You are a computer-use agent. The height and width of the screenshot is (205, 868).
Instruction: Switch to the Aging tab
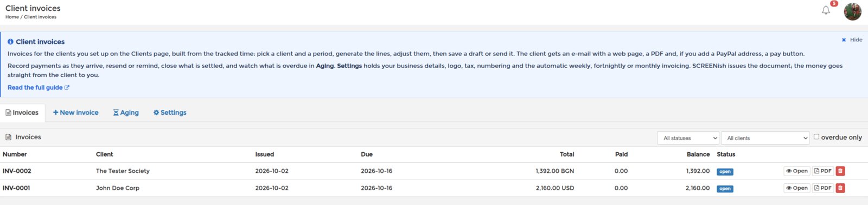[x=126, y=113]
